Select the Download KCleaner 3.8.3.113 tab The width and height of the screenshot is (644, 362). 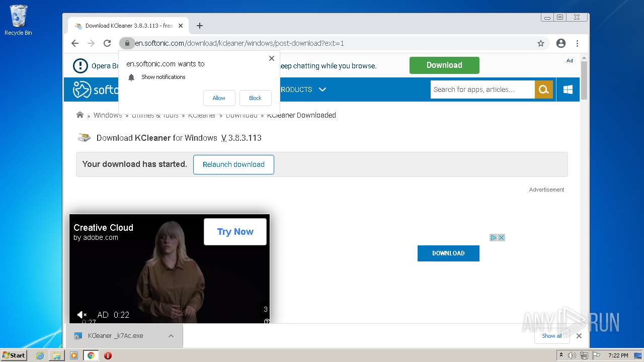coord(128,26)
